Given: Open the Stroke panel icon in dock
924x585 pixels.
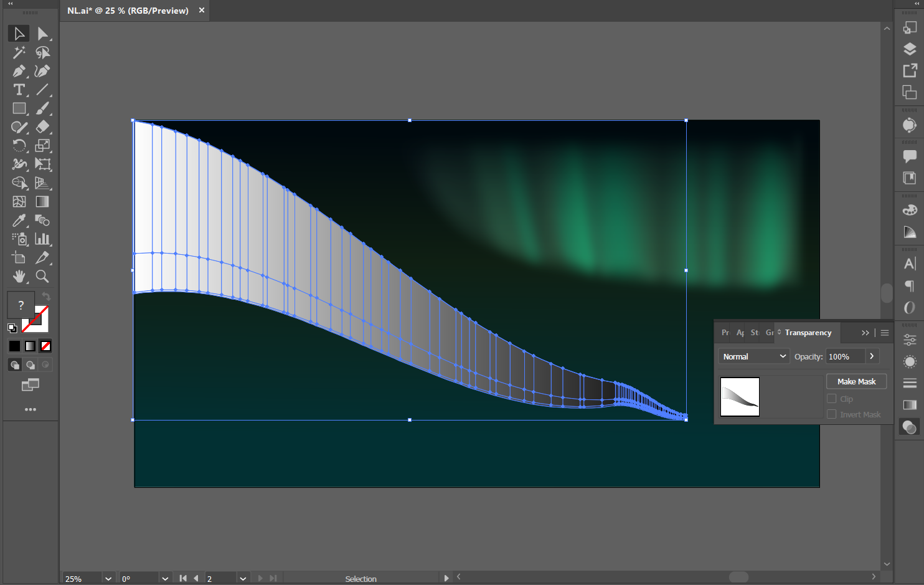Looking at the screenshot, I should coord(910,383).
